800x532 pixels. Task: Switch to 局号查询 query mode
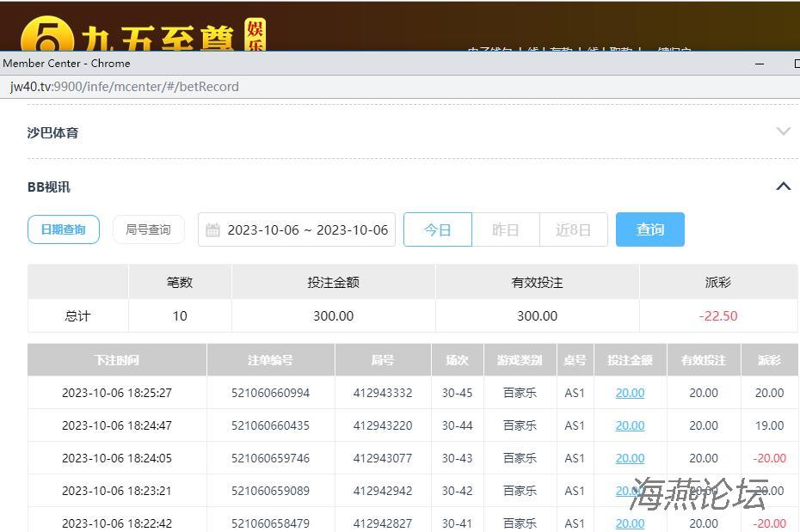click(x=148, y=229)
